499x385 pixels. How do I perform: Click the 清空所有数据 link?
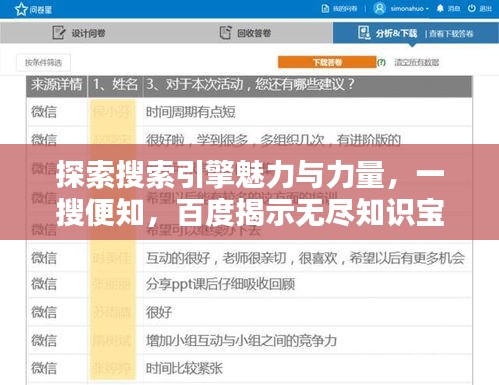tap(417, 62)
